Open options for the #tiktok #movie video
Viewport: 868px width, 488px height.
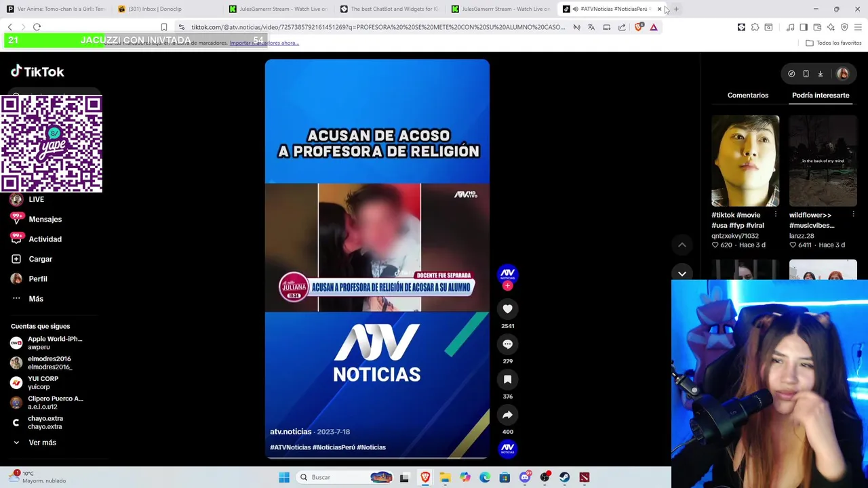tap(776, 215)
